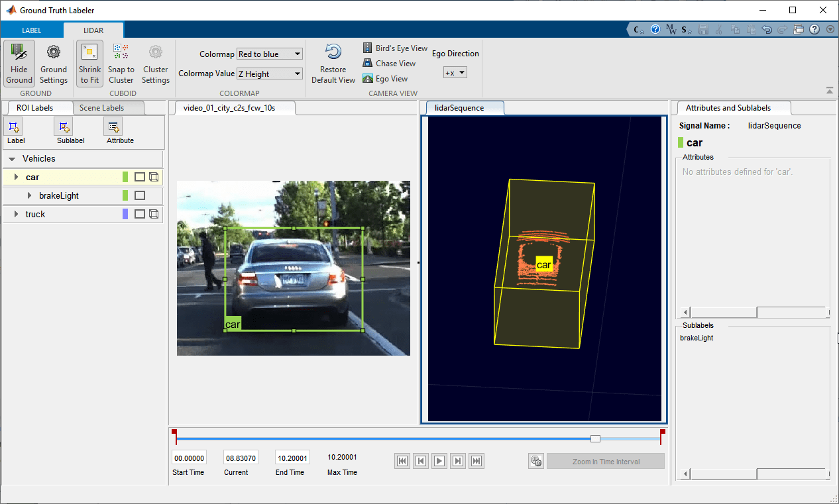Open the Colormap Value dropdown (Z Height)
The height and width of the screenshot is (504, 839).
pyautogui.click(x=270, y=74)
